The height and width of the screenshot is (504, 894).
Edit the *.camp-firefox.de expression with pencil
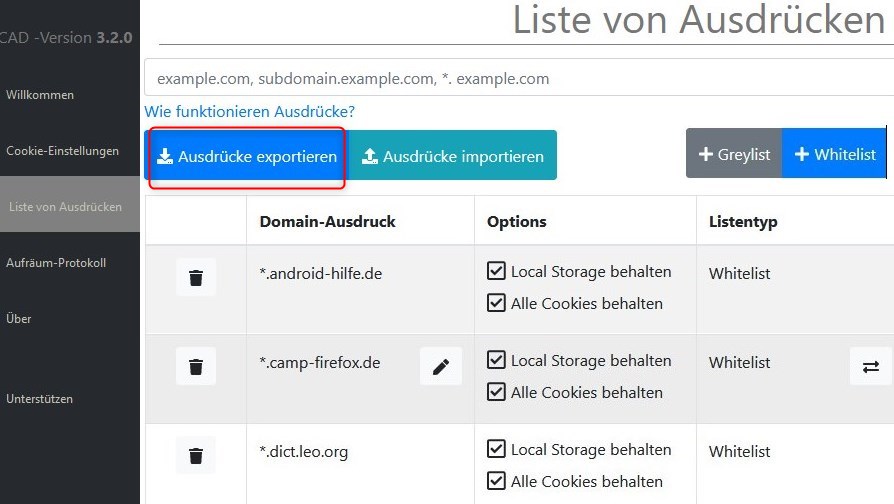(441, 367)
